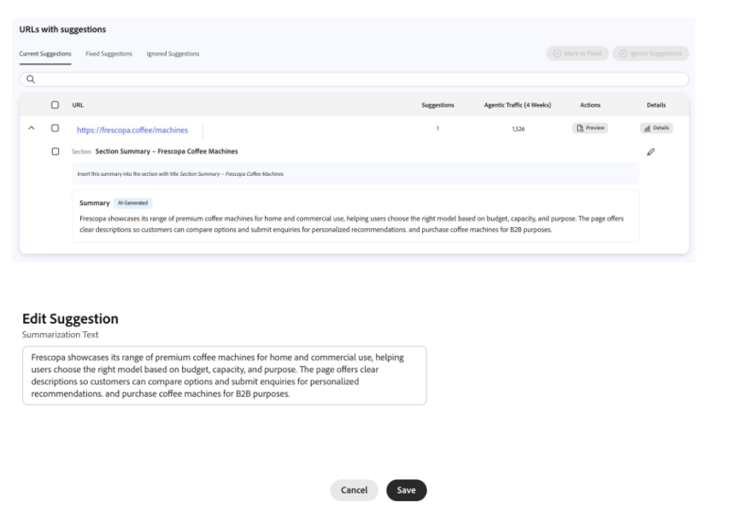This screenshot has width=750, height=526.
Task: Click the suggestions count value 1
Action: point(438,128)
